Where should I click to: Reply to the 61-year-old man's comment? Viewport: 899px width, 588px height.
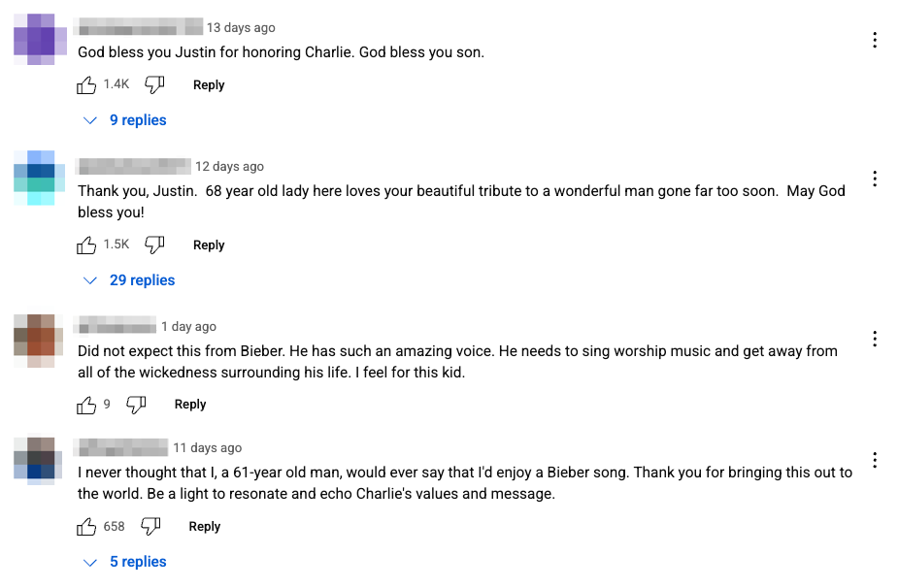pos(204,526)
